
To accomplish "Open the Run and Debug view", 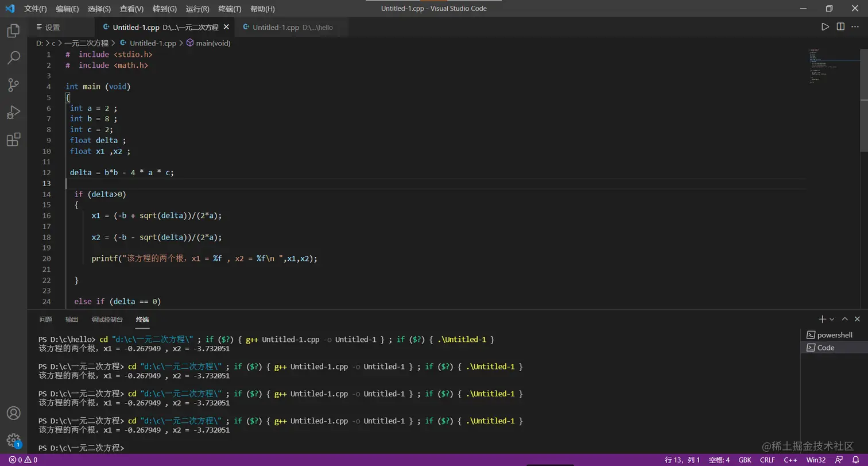I will pyautogui.click(x=13, y=112).
